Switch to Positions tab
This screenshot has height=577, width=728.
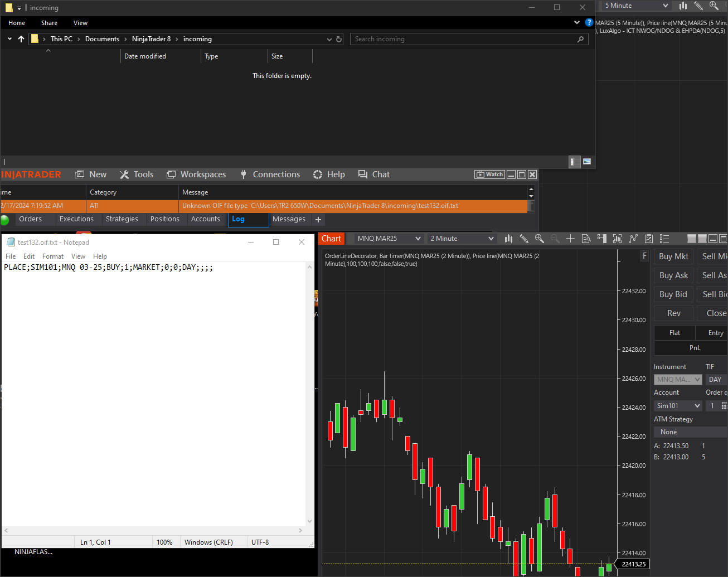(165, 219)
